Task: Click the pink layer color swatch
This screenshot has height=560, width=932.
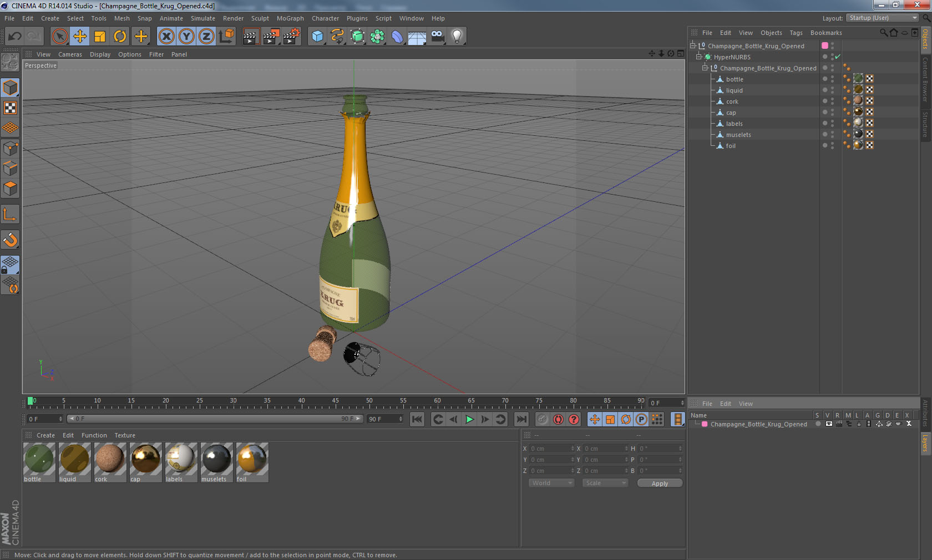Action: tap(705, 424)
